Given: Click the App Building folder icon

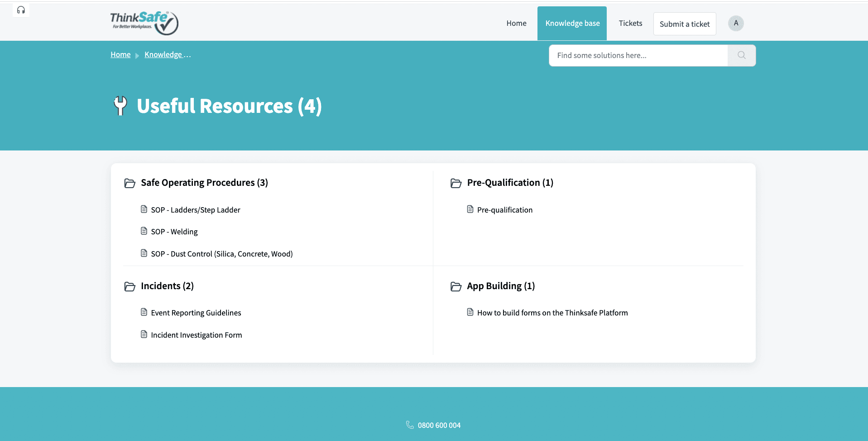Looking at the screenshot, I should tap(456, 286).
